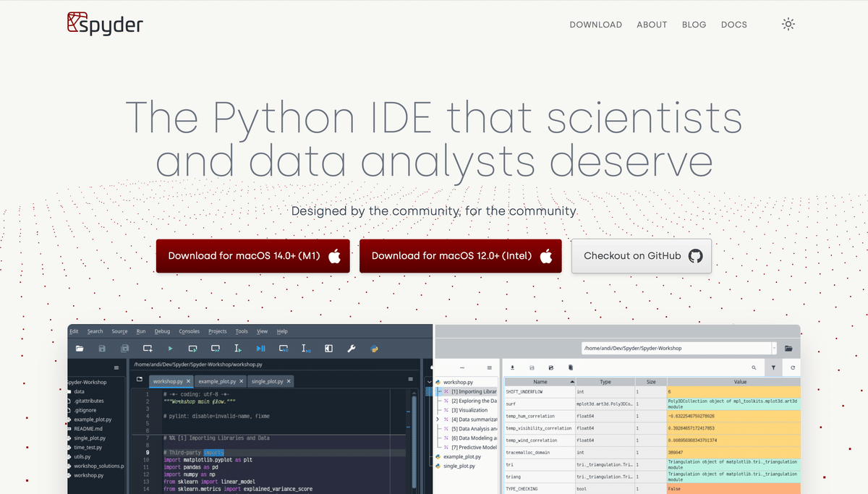
Task: Select utils.py in the project tree
Action: click(82, 456)
